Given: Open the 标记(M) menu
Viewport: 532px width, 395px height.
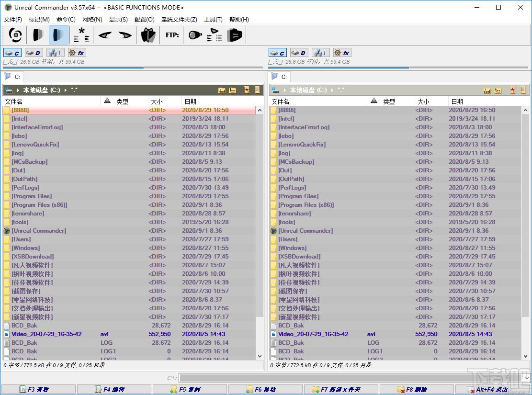Looking at the screenshot, I should (39, 19).
